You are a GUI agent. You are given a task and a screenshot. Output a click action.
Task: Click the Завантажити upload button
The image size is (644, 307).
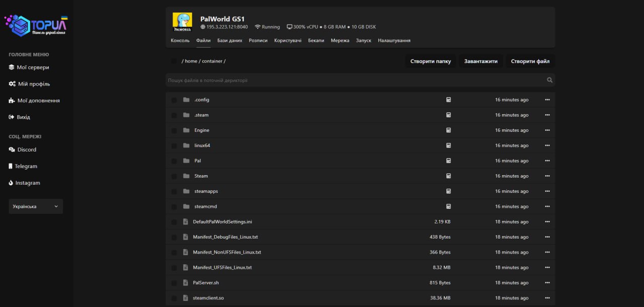(480, 61)
